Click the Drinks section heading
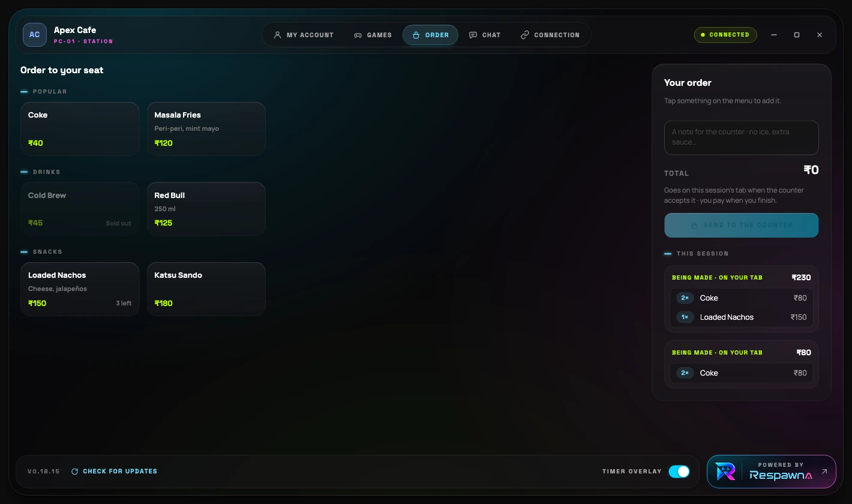Viewport: 852px width, 504px height. click(x=47, y=172)
